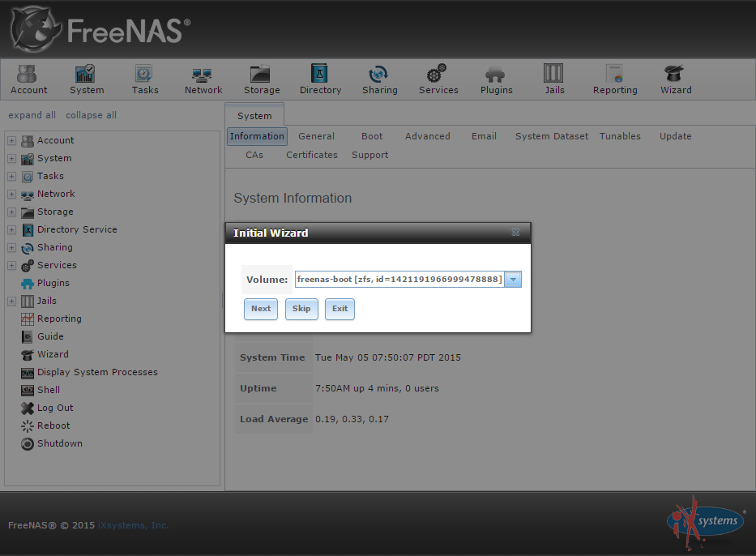Click collapse all link
The image size is (756, 556).
pyautogui.click(x=91, y=115)
